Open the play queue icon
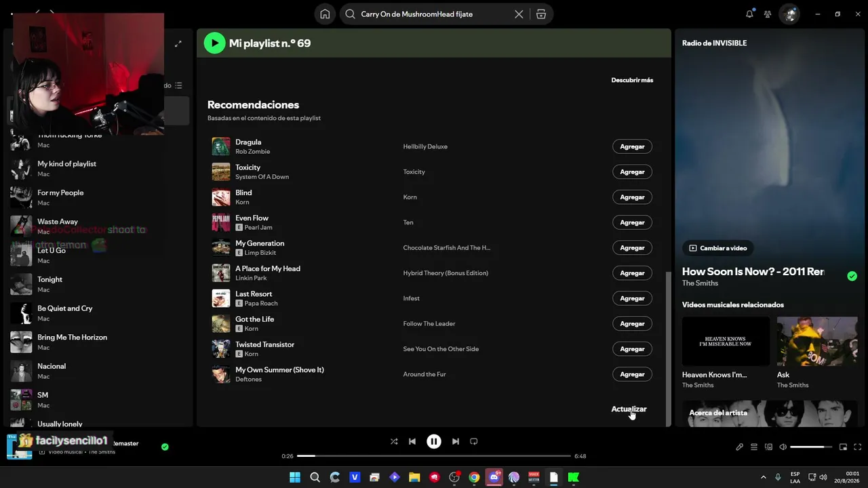 [754, 447]
